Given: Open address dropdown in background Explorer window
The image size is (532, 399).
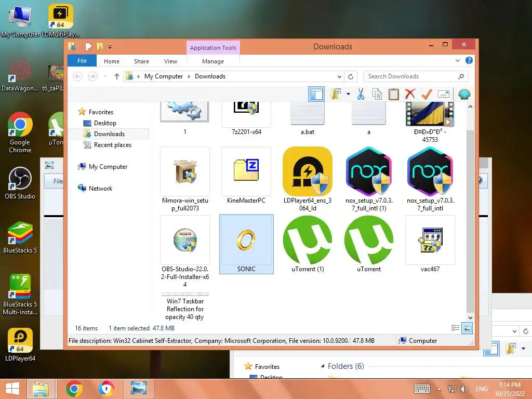Looking at the screenshot, I should pos(515,331).
